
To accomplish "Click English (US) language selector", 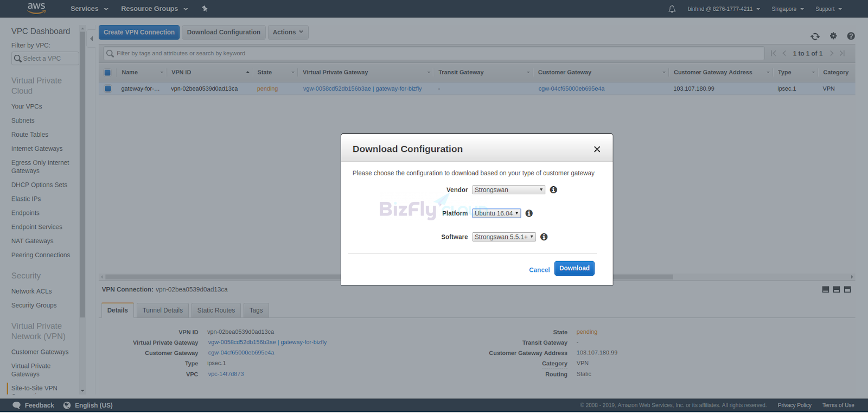I will (94, 405).
